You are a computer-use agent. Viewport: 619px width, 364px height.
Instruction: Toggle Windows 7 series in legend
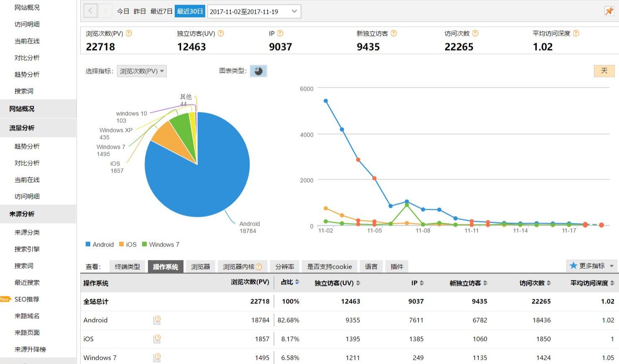tap(160, 244)
